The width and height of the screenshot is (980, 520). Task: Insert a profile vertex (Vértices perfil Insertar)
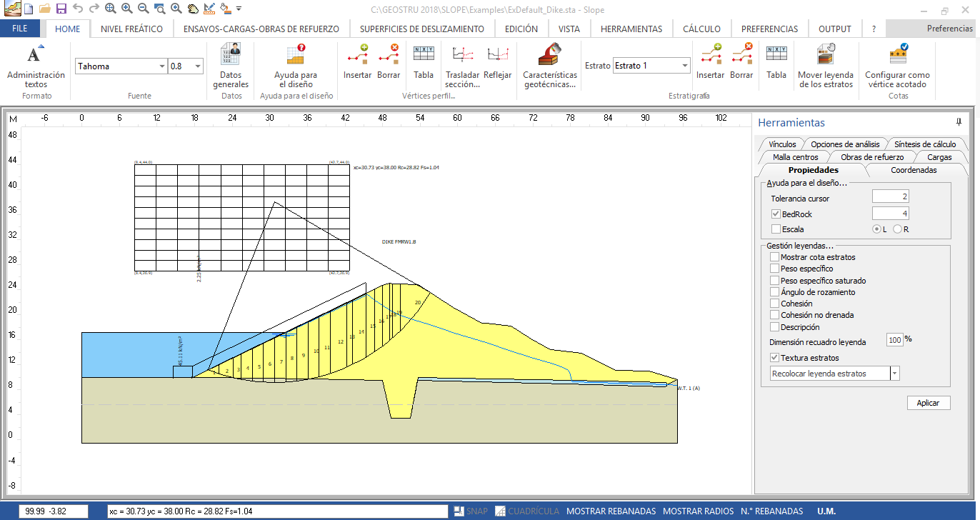(x=357, y=61)
